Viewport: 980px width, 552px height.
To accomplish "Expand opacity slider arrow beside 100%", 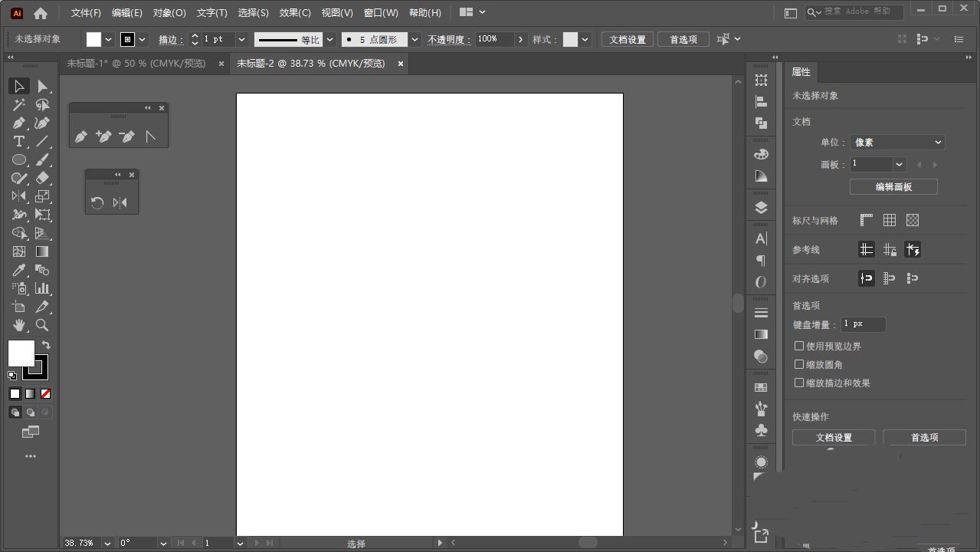I will pyautogui.click(x=521, y=39).
